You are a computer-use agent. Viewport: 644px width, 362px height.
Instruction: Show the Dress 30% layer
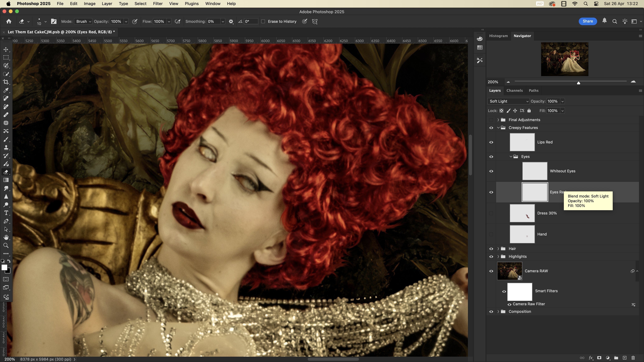pos(491,213)
